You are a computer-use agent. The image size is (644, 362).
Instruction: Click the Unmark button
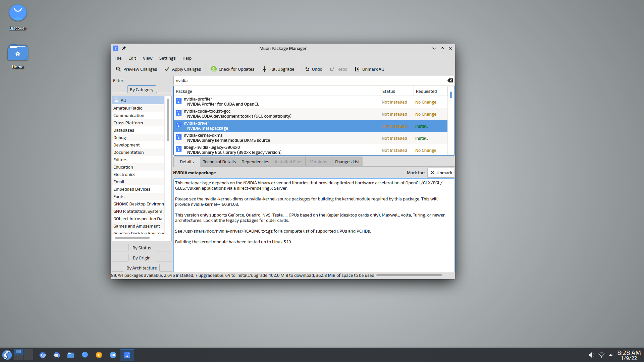pos(441,173)
